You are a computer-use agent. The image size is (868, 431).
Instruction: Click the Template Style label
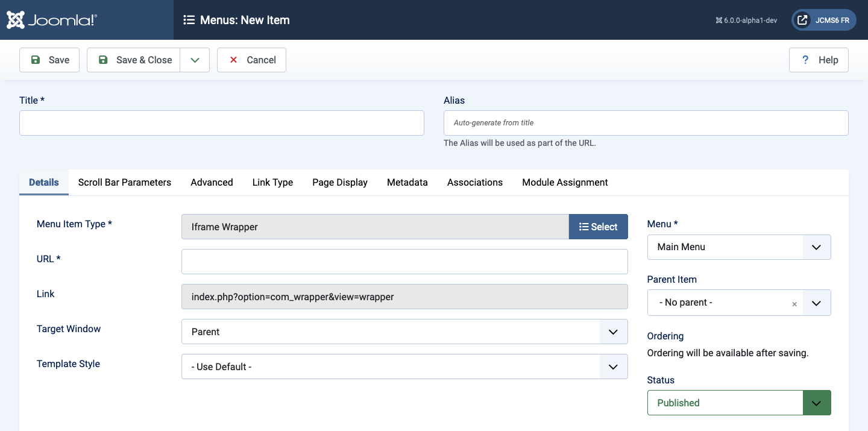tap(68, 363)
